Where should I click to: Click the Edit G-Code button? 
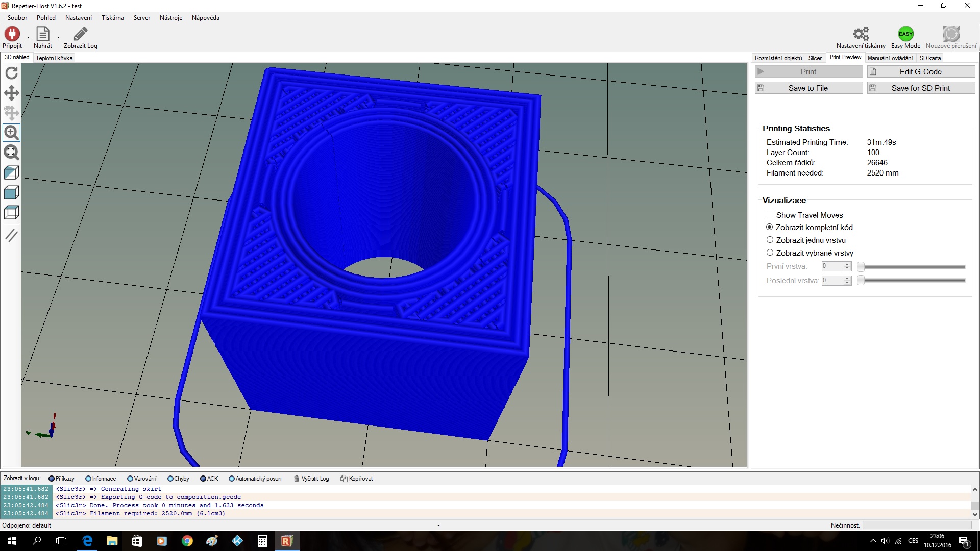point(921,72)
